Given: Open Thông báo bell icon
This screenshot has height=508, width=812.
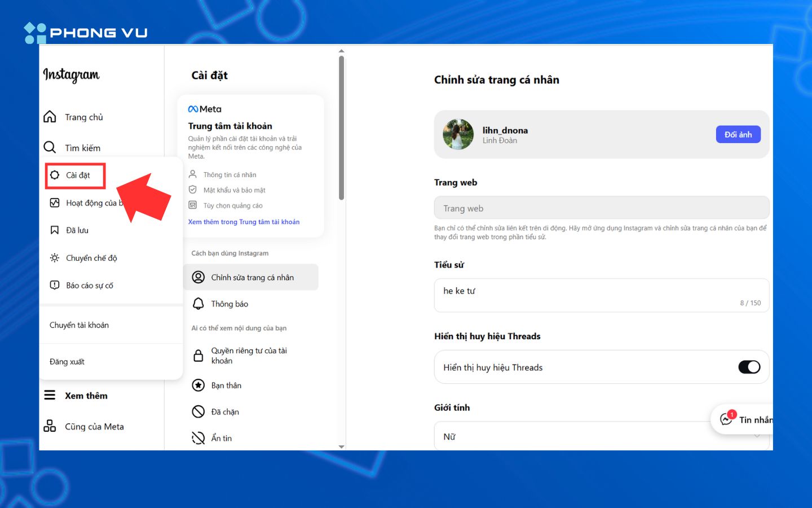Looking at the screenshot, I should [x=198, y=304].
